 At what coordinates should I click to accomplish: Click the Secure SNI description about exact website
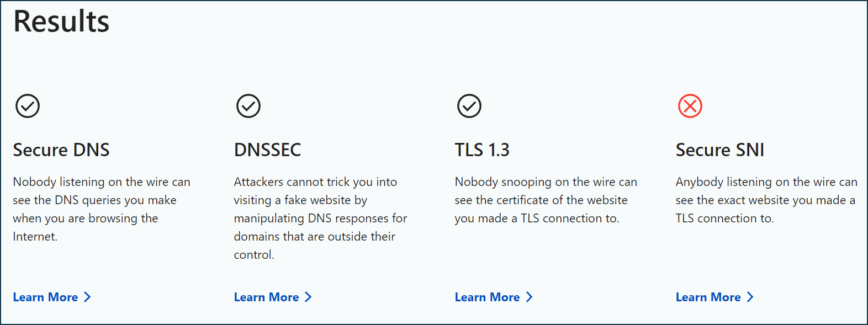(x=766, y=200)
